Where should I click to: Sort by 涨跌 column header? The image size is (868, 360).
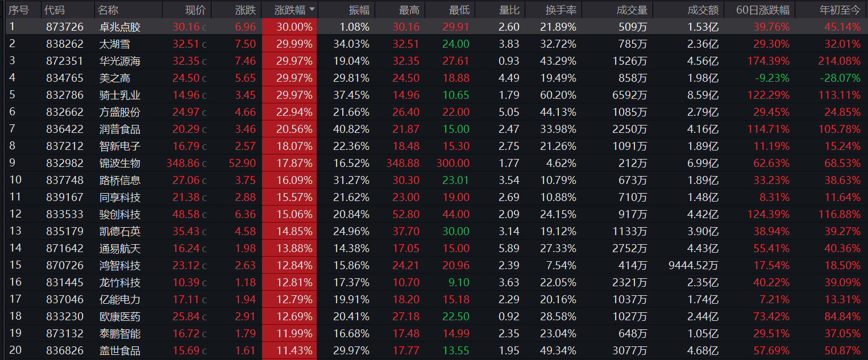click(246, 10)
